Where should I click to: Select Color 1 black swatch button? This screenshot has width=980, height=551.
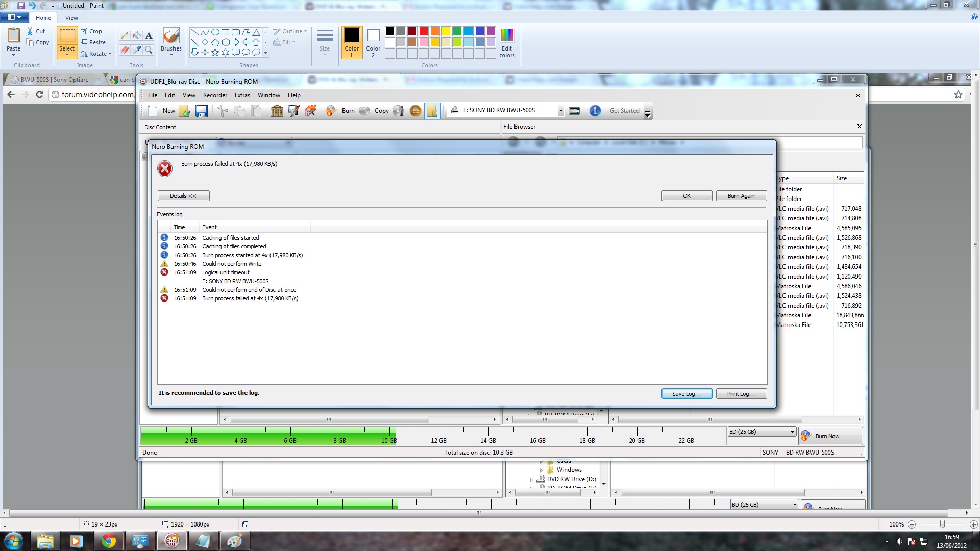(x=352, y=42)
